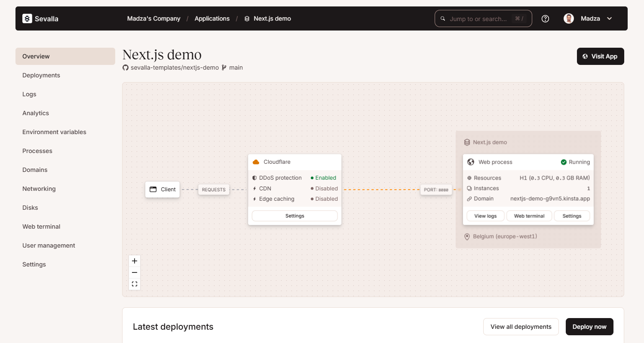Click the Belgium location pin icon
This screenshot has height=343, width=644.
(x=467, y=237)
